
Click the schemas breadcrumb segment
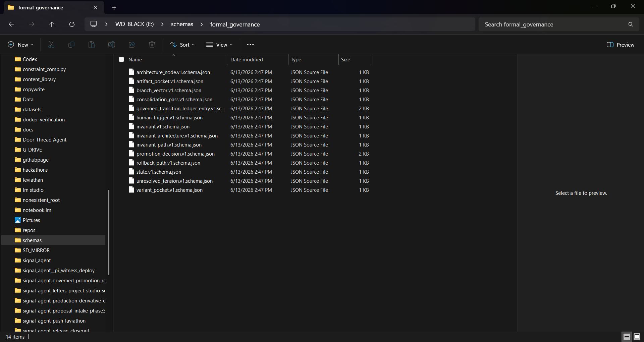(x=182, y=24)
